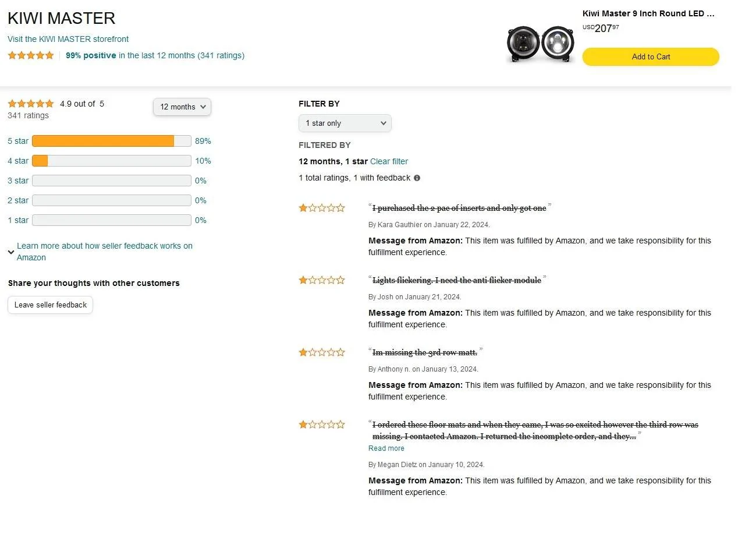This screenshot has width=756, height=555.
Task: Click the LED headlight product thumbnail
Action: [x=541, y=43]
